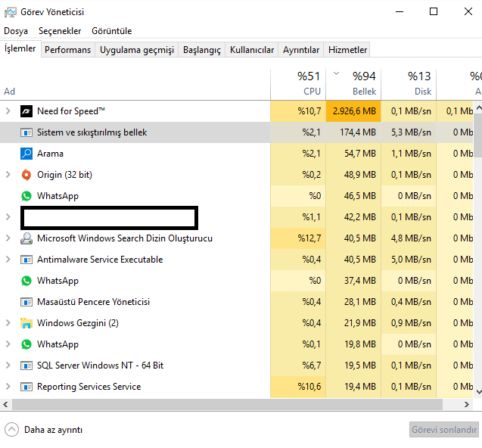Click the 4,8 MB/sn disk cell
Screen dimensions: 482x448
[409, 238]
